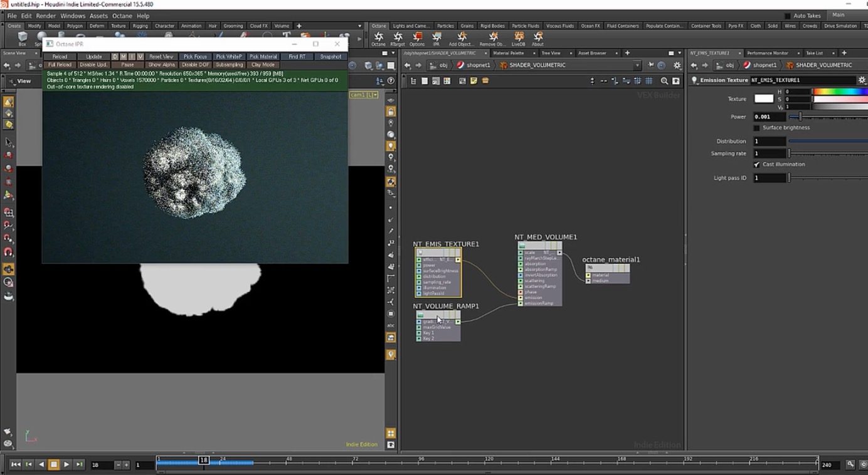
Task: Click the parameter pane gear icon
Action: pyautogui.click(x=862, y=80)
